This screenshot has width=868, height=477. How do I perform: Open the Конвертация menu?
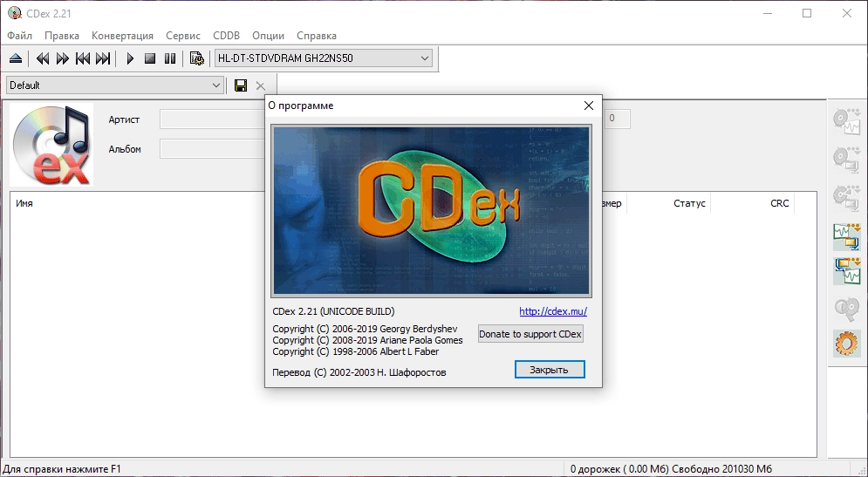(x=122, y=36)
